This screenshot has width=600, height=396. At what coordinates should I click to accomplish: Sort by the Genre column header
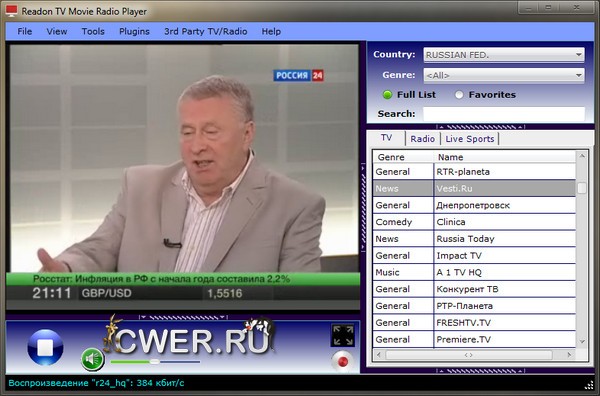[x=403, y=157]
